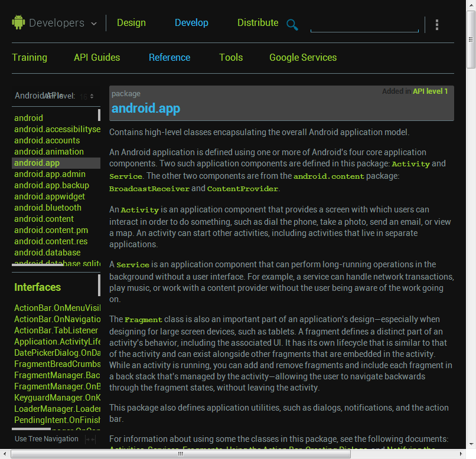Open the Develop menu item
The width and height of the screenshot is (476, 459).
(191, 22)
